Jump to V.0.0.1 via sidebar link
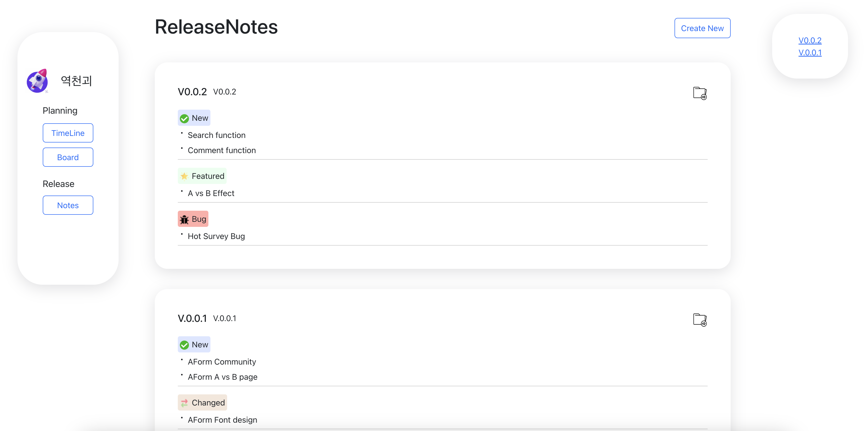 [810, 53]
